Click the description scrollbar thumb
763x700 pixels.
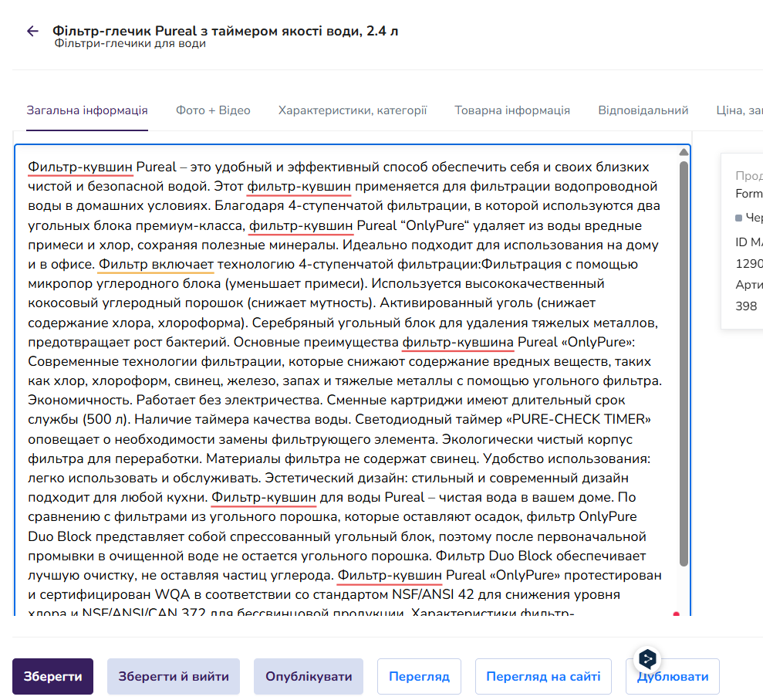[x=684, y=364]
